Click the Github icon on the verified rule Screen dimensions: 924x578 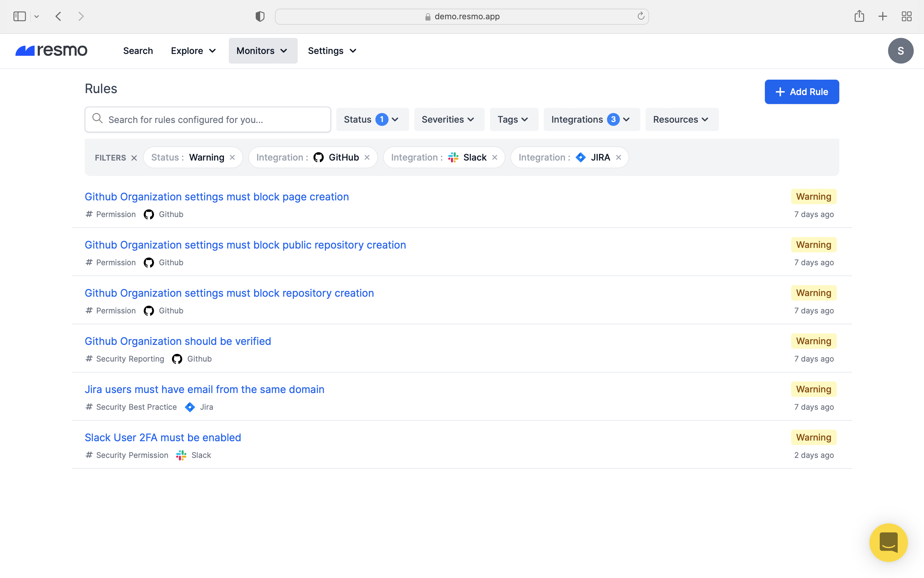tap(177, 359)
